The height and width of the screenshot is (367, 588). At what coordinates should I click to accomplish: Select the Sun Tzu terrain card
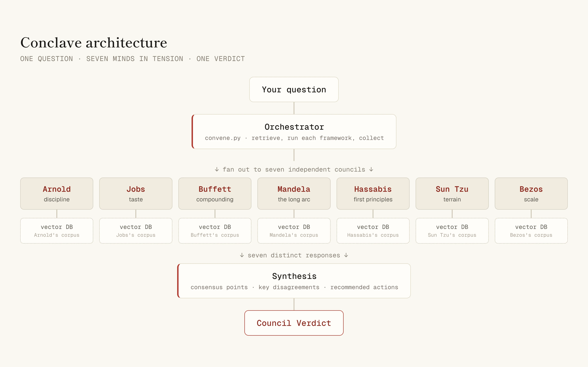click(452, 193)
